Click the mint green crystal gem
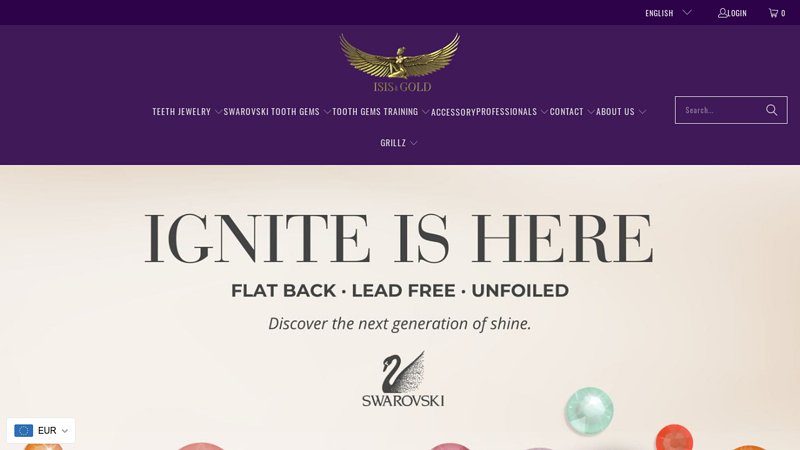Image resolution: width=800 pixels, height=450 pixels. [589, 411]
